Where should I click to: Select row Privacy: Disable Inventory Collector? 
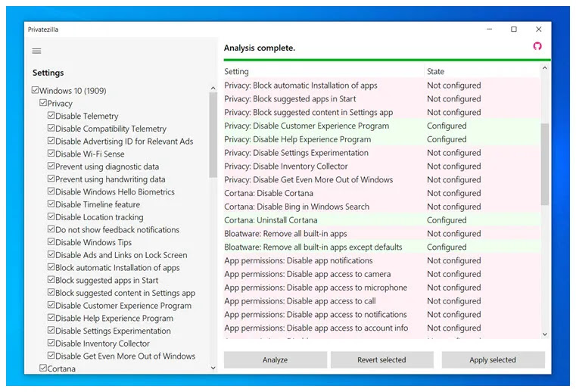point(382,166)
